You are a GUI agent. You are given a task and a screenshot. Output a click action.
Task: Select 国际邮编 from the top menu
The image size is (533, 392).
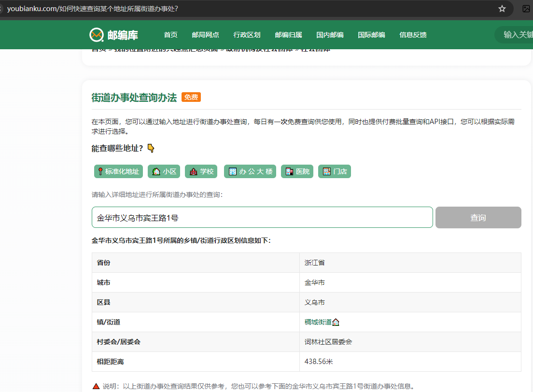tap(371, 34)
